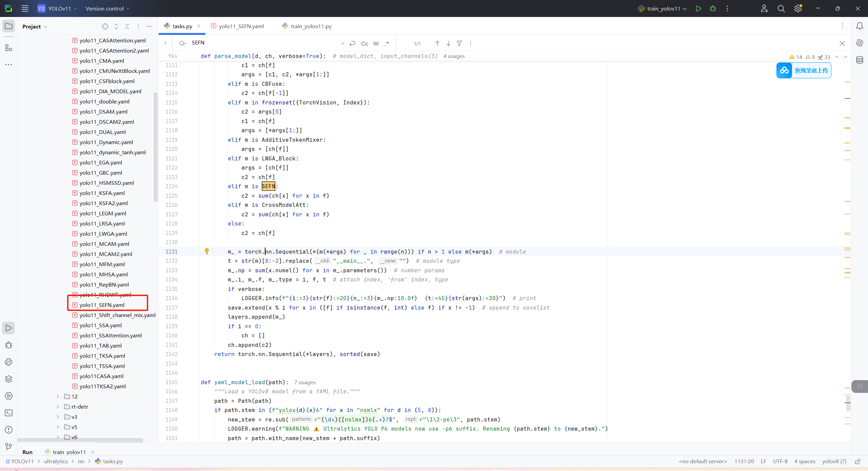Open the Terminal tool window
The height and width of the screenshot is (471, 868).
[x=9, y=413]
